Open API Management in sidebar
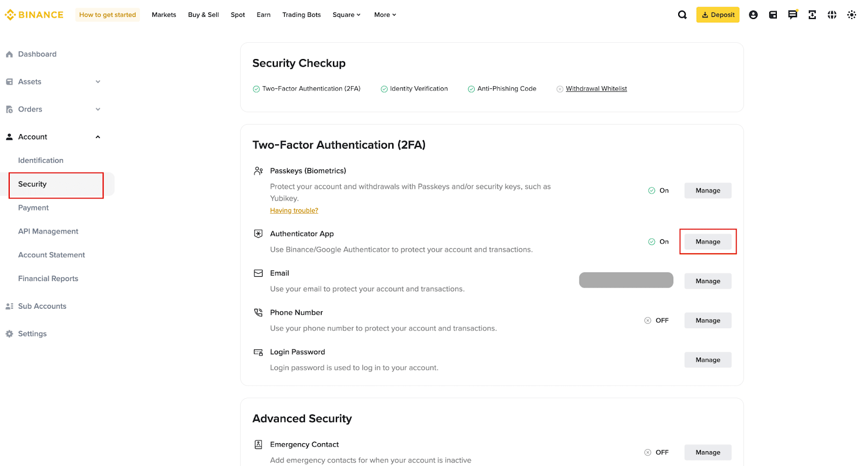 click(48, 232)
